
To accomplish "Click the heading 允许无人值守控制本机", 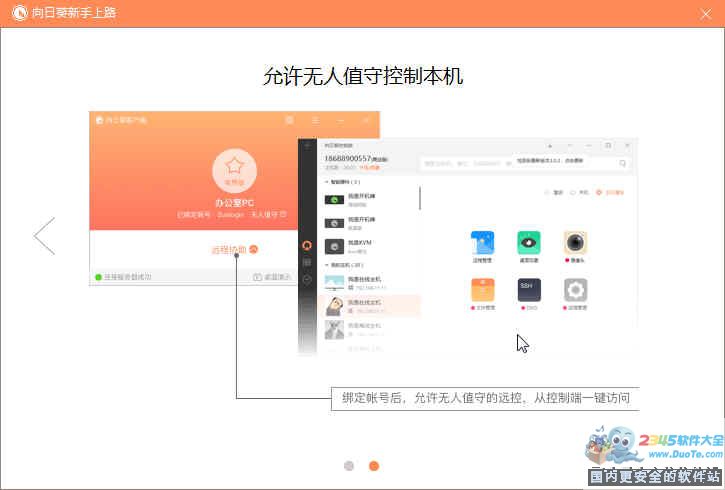I will pyautogui.click(x=363, y=76).
